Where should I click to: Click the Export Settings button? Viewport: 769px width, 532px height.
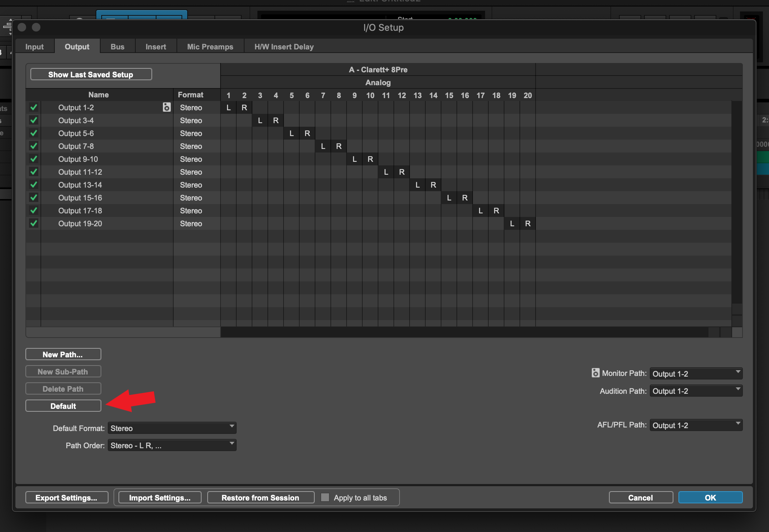(66, 497)
